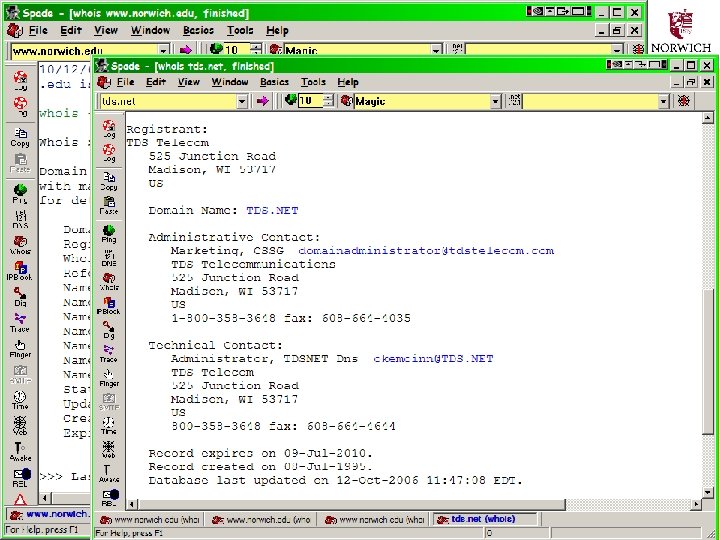Check the Time tool in the tds.net window sidebar
This screenshot has width=720, height=540.
pyautogui.click(x=109, y=426)
